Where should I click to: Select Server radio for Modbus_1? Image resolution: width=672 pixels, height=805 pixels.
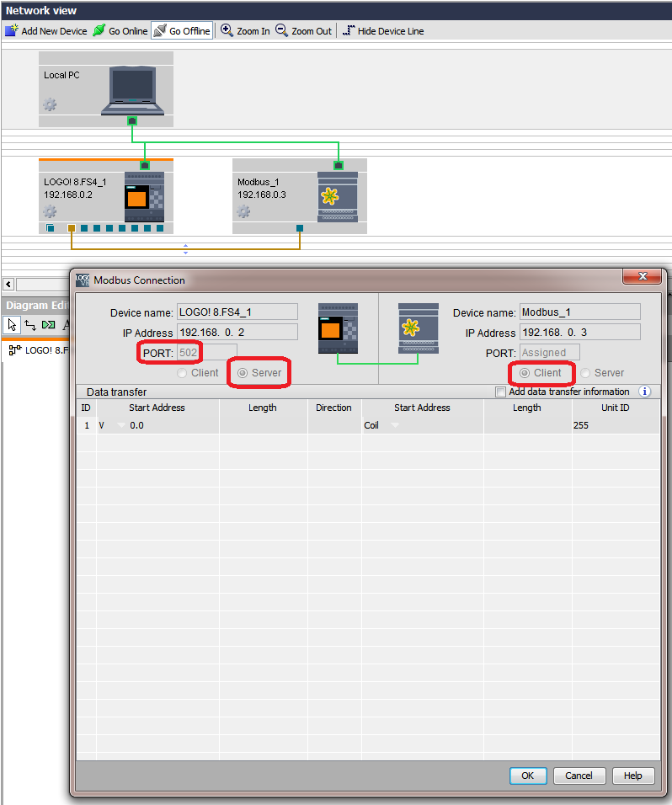[x=584, y=373]
